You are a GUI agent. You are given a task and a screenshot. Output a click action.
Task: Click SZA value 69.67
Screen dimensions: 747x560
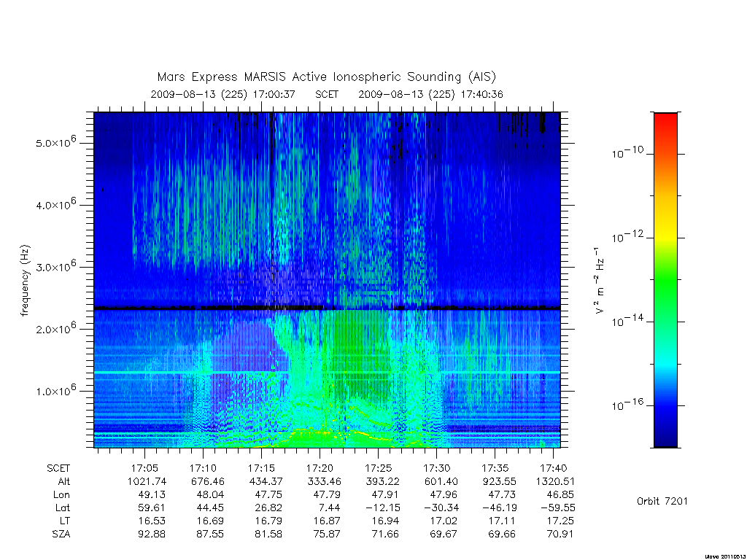click(444, 534)
